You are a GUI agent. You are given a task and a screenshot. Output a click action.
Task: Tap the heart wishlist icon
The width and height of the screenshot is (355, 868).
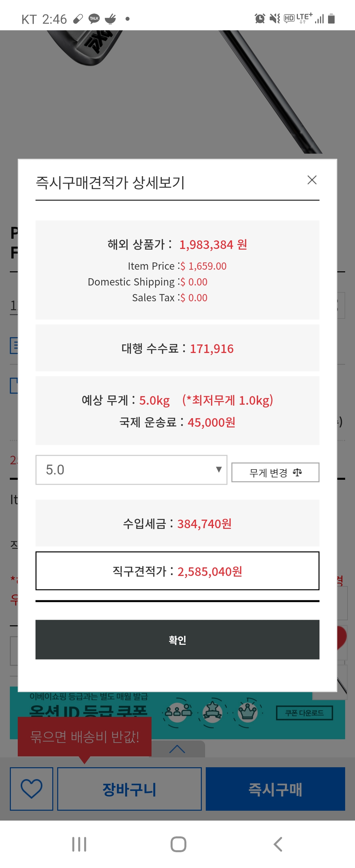coord(31,789)
